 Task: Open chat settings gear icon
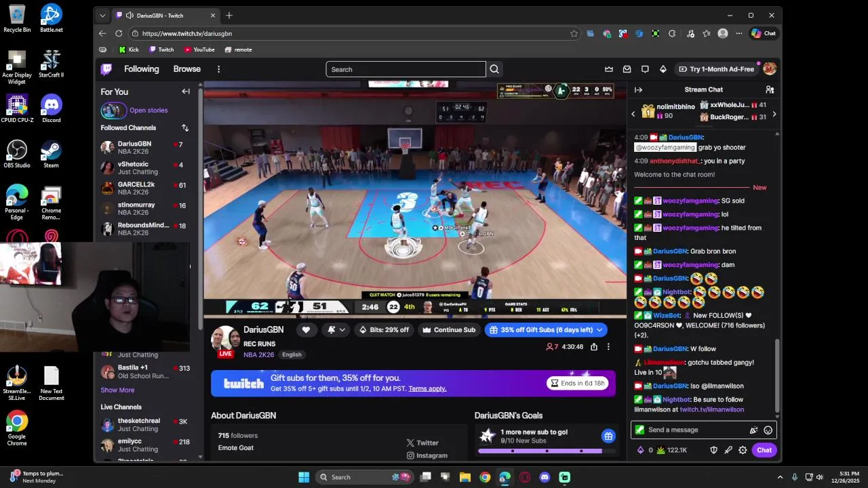tap(743, 450)
